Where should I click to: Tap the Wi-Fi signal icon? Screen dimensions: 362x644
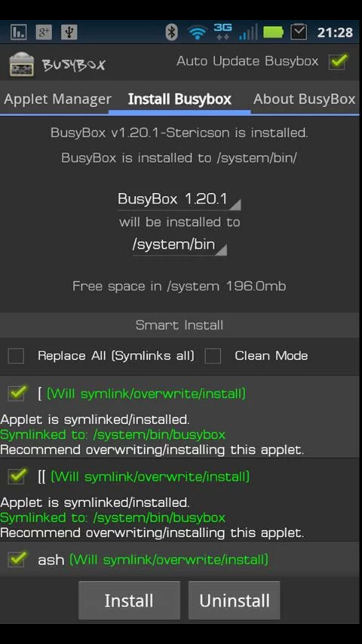click(x=198, y=33)
